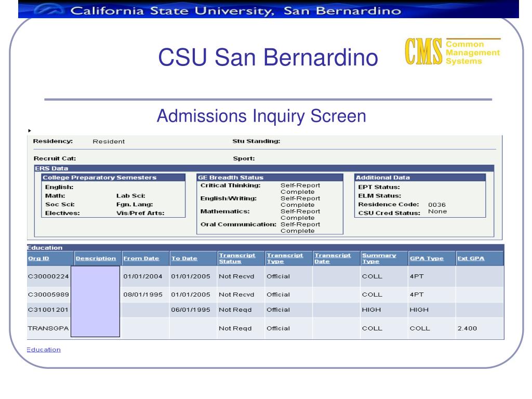The width and height of the screenshot is (532, 399).
Task: Click the Education table title bar
Action: point(265,248)
